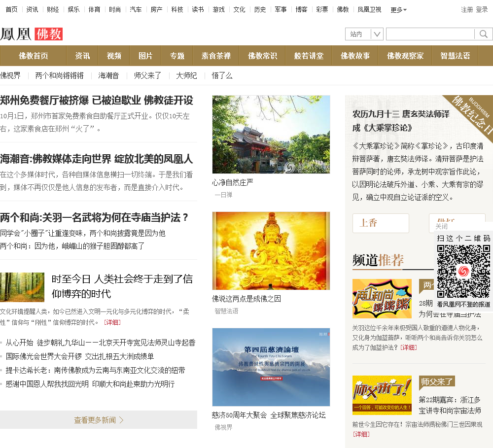Open the 感谢中国恩人帮我找回光明 news item
Image resolution: width=493 pixels, height=448 pixels.
click(90, 384)
